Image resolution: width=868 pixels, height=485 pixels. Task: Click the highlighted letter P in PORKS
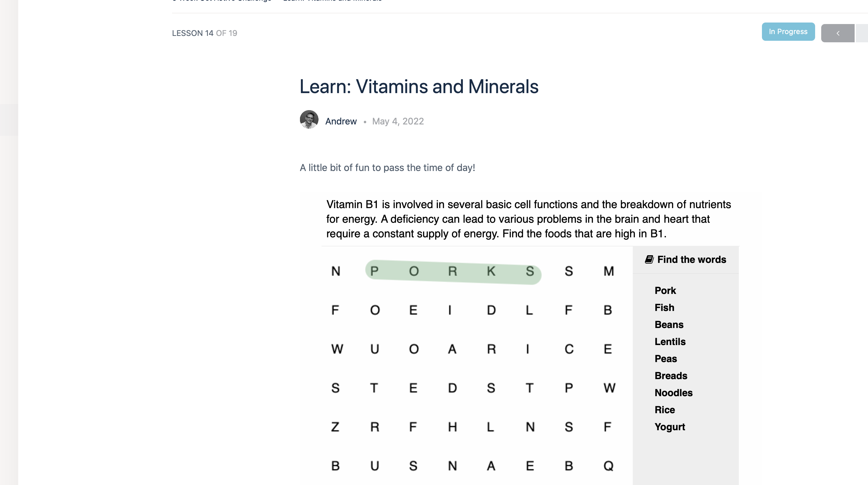374,271
